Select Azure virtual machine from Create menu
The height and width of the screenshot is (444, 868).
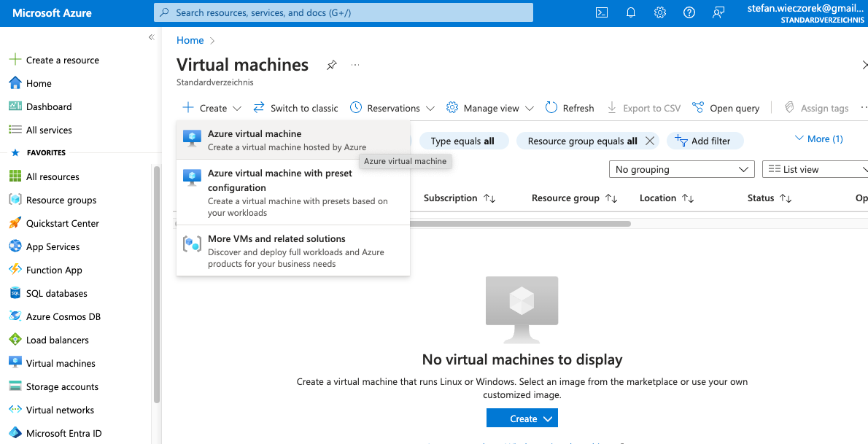click(x=255, y=133)
